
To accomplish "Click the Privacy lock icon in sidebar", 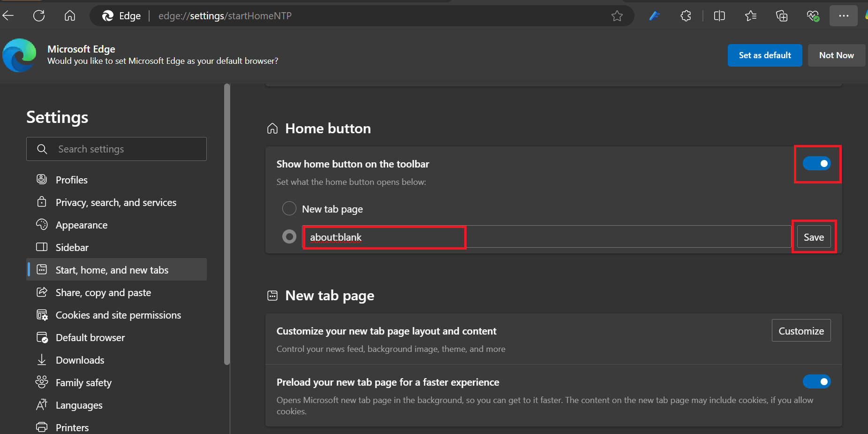I will pyautogui.click(x=42, y=202).
